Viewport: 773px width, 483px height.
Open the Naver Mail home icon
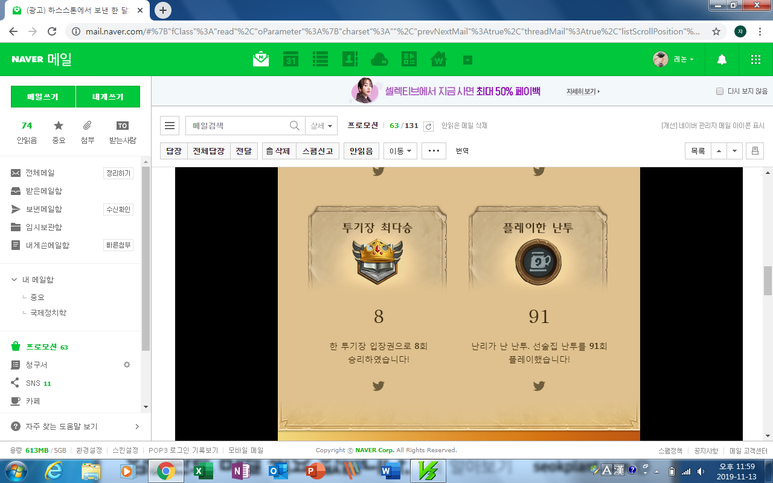pyautogui.click(x=261, y=59)
